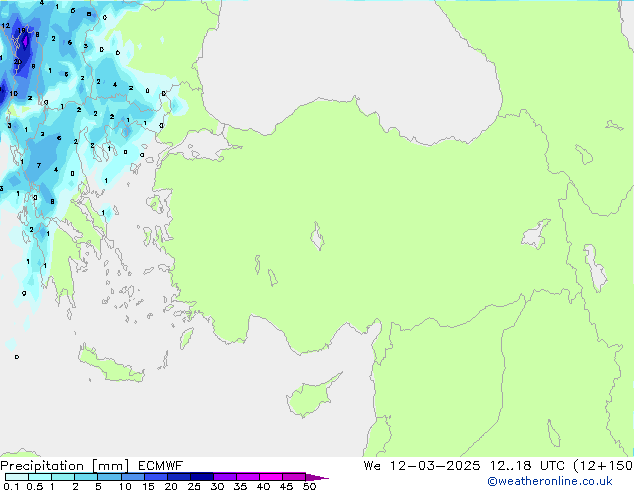Click legend scale value '30'
This screenshot has height=490, width=634.
tap(217, 486)
